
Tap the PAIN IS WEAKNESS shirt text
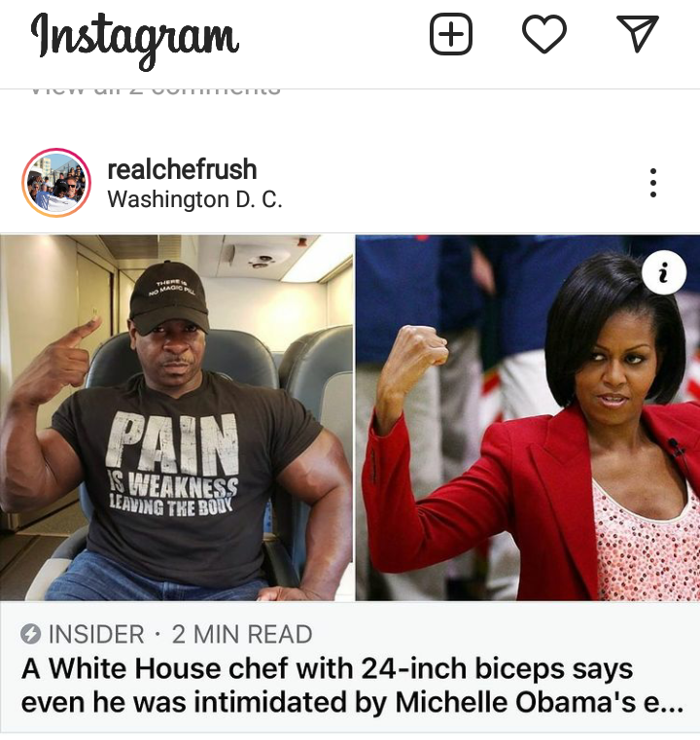(173, 464)
